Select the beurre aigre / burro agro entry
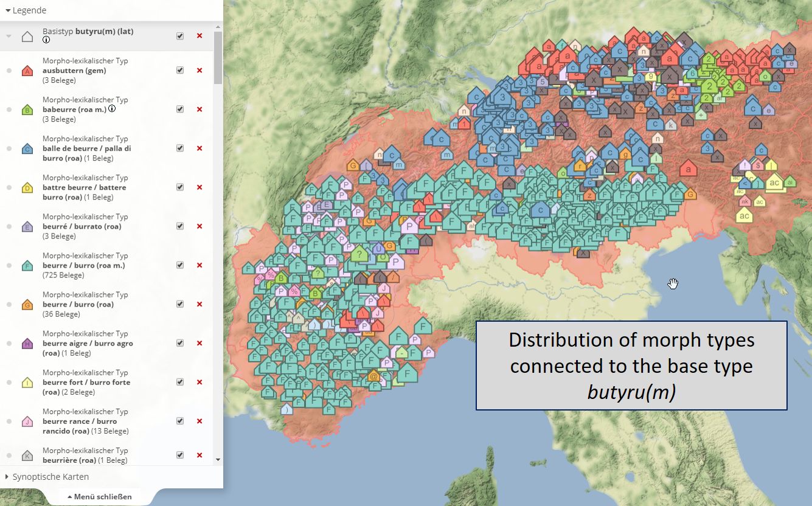The height and width of the screenshot is (506, 812). [88, 343]
